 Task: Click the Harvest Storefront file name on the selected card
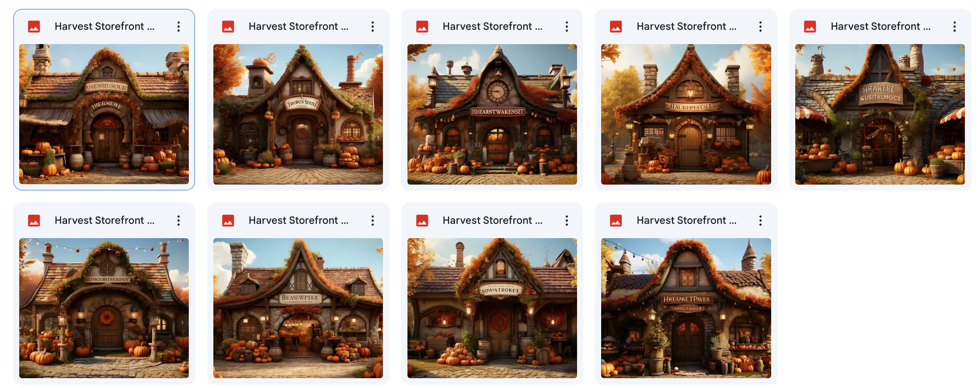104,26
